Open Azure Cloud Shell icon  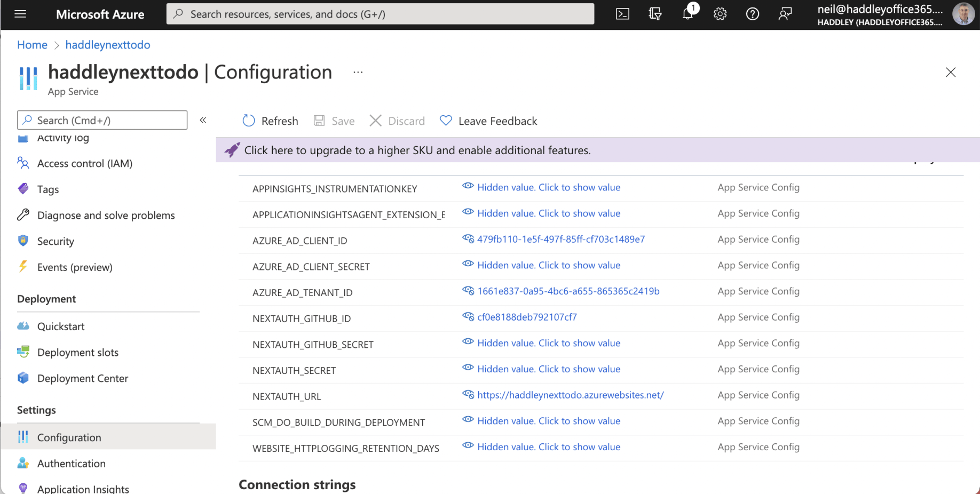coord(622,14)
